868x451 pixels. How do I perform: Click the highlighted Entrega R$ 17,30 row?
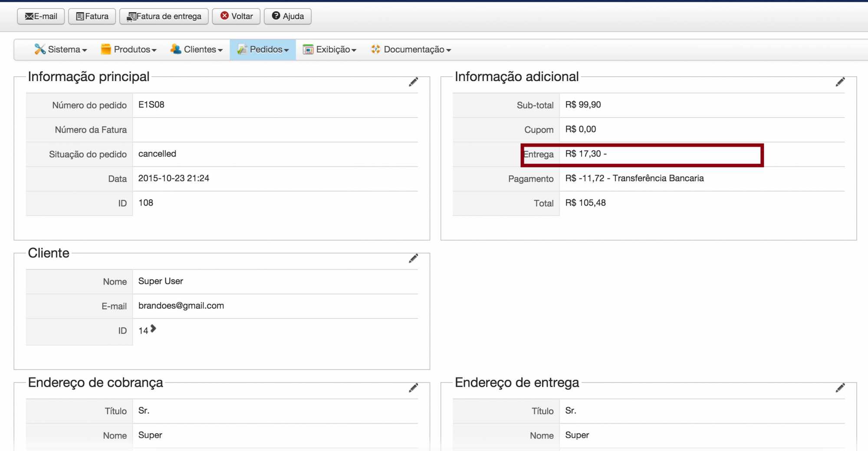tap(641, 155)
